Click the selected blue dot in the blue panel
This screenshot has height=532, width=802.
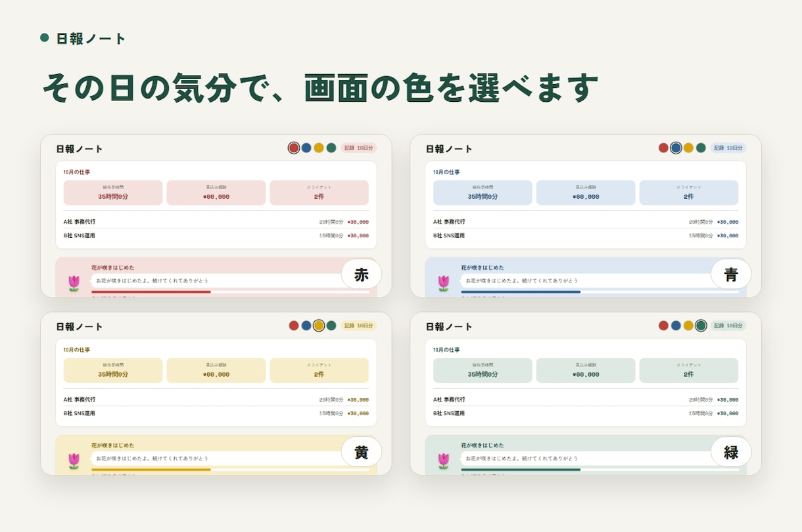(x=676, y=148)
